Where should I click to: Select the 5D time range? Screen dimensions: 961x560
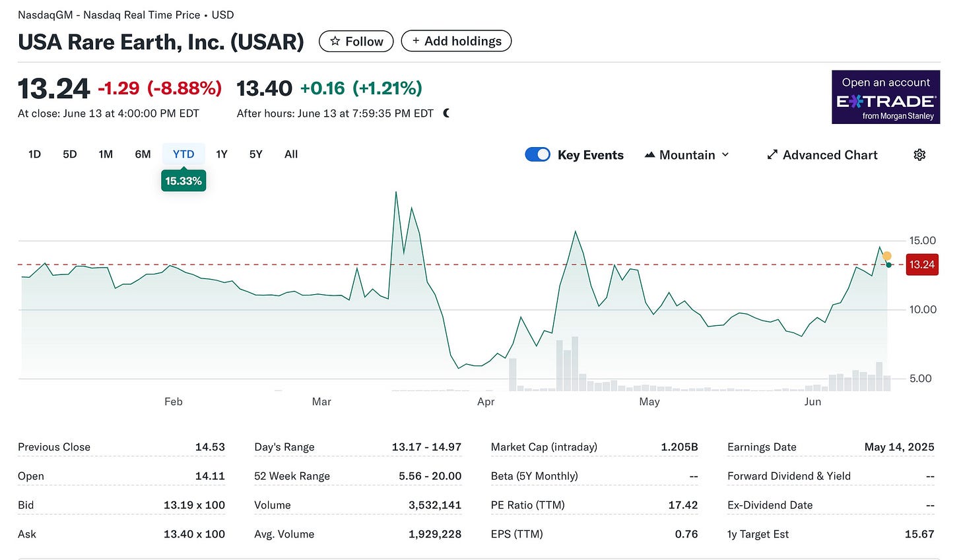(x=70, y=154)
